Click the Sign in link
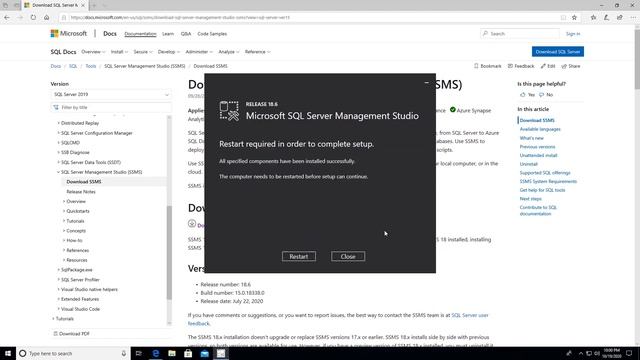This screenshot has height=360, width=640. tap(573, 33)
